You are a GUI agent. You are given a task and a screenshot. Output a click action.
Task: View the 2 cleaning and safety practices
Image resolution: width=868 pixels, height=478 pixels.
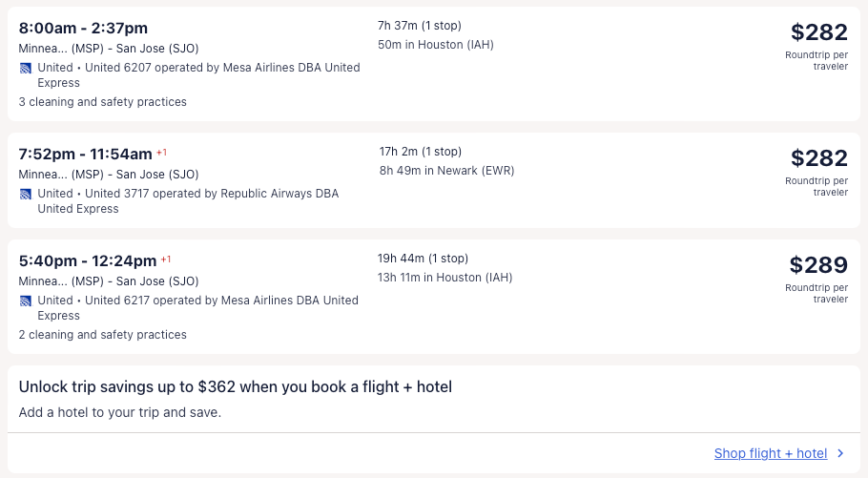pos(102,335)
